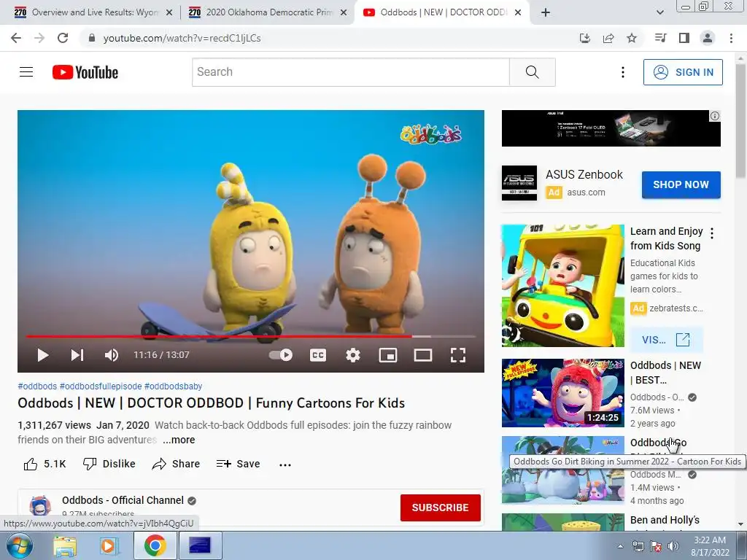Click the Oddbods channel avatar
This screenshot has width=747, height=560.
click(40, 506)
